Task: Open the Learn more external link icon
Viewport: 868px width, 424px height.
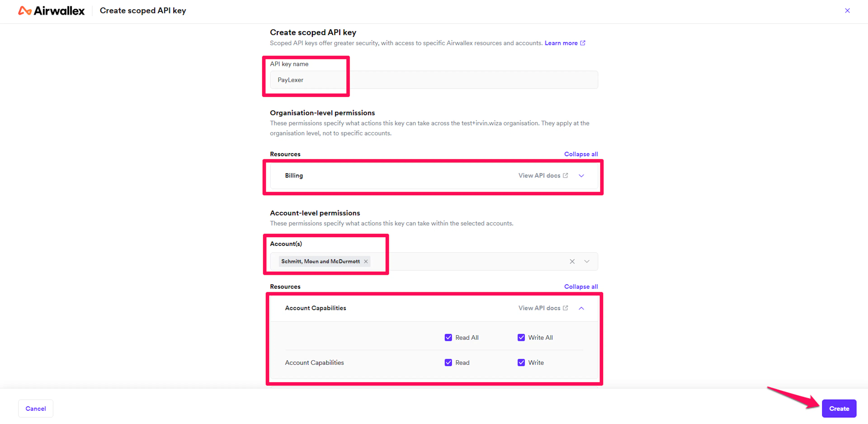Action: (x=583, y=43)
